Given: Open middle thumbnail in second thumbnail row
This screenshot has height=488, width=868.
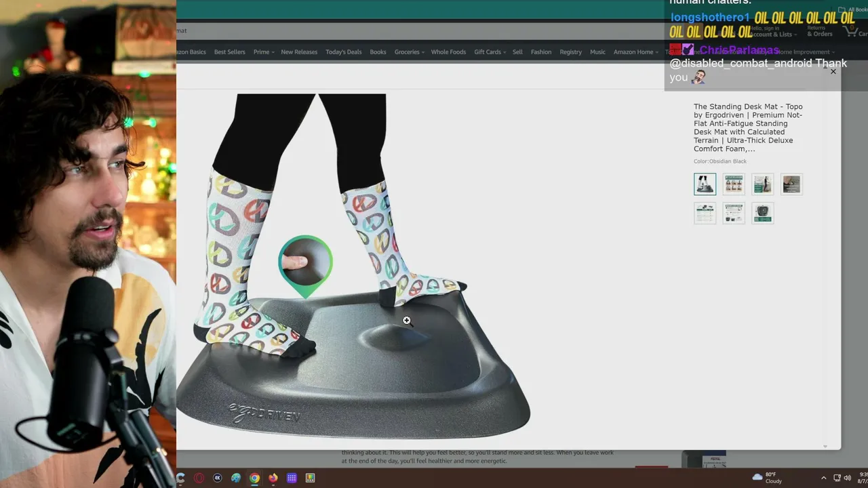Looking at the screenshot, I should (734, 213).
